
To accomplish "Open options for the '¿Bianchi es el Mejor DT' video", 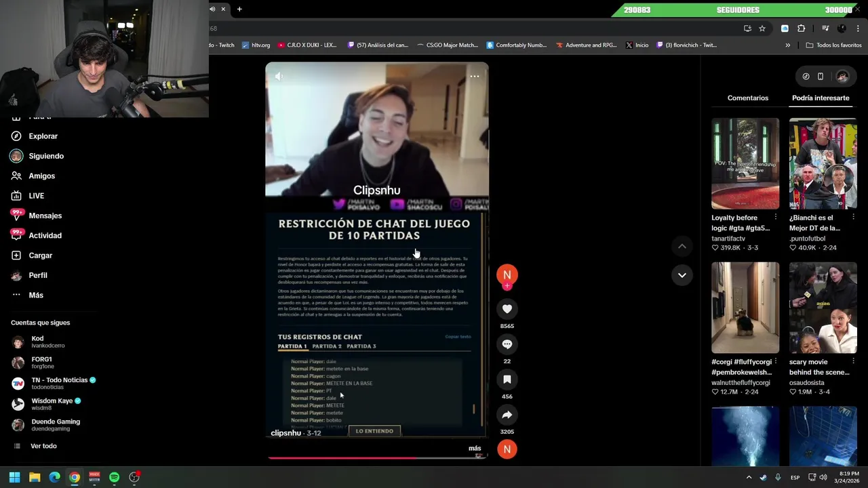I will tap(853, 217).
